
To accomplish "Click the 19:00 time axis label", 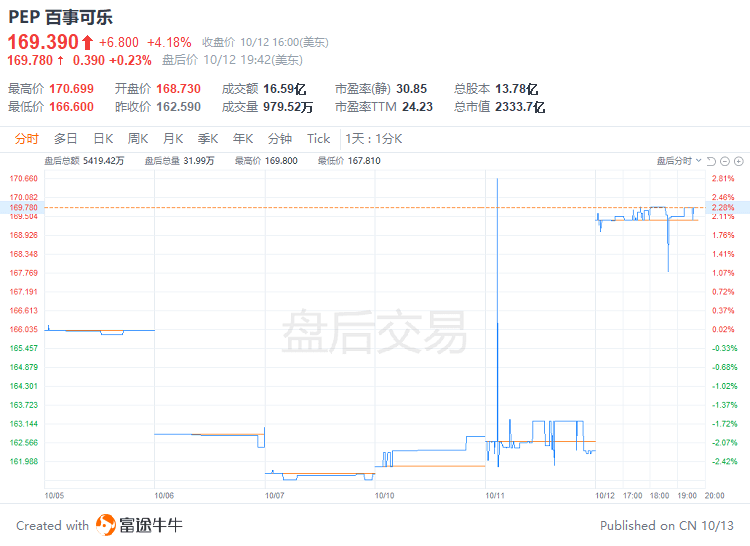I will (687, 496).
